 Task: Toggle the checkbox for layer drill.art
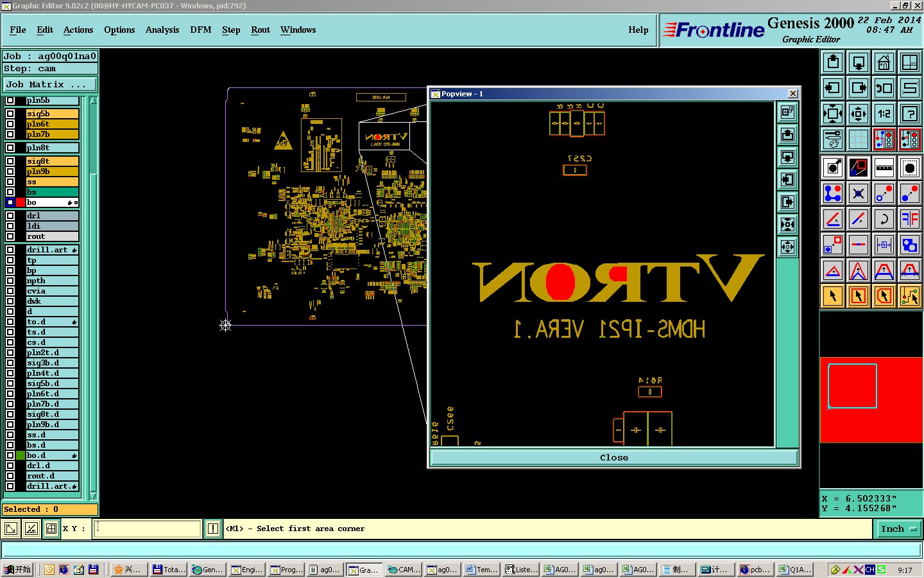tap(10, 250)
